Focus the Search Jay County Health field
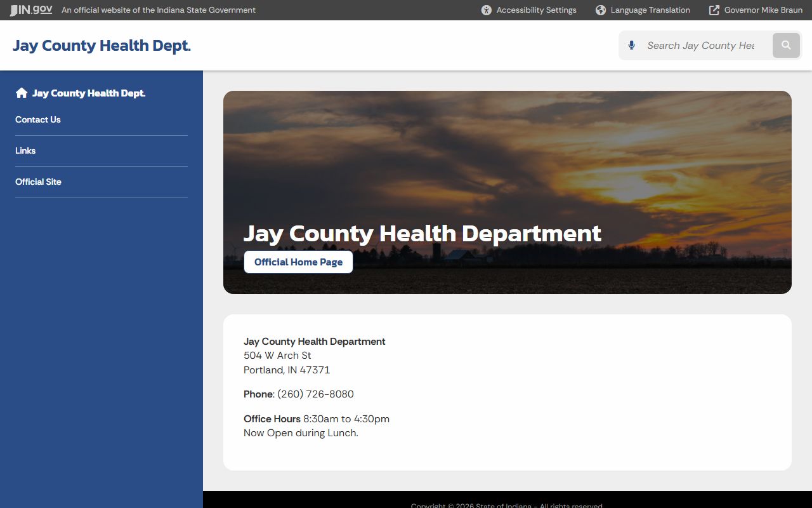The height and width of the screenshot is (508, 812). click(700, 46)
